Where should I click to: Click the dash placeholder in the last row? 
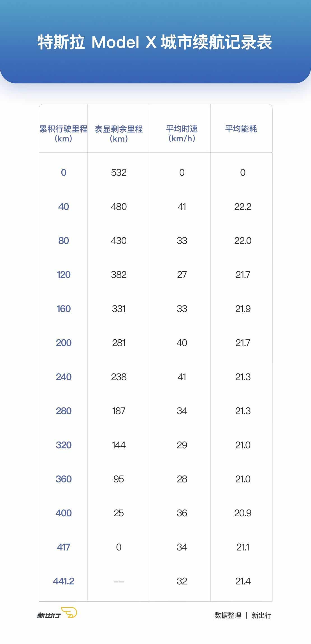tap(119, 582)
